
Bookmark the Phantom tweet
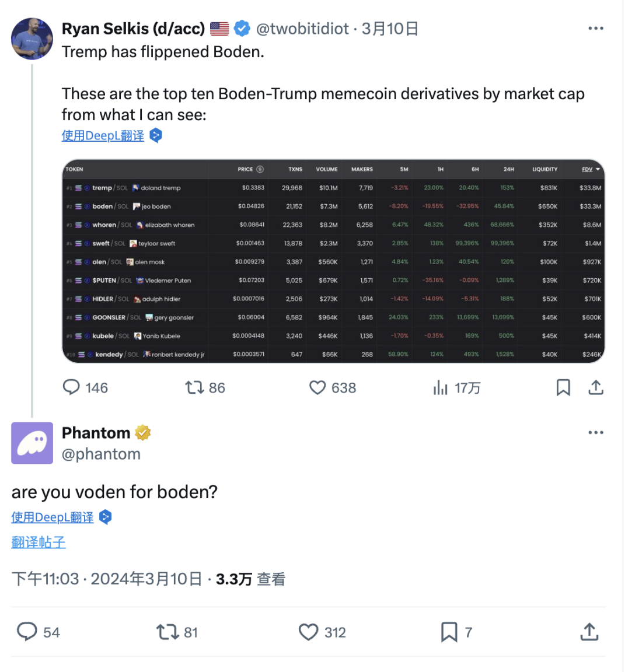pos(456,632)
